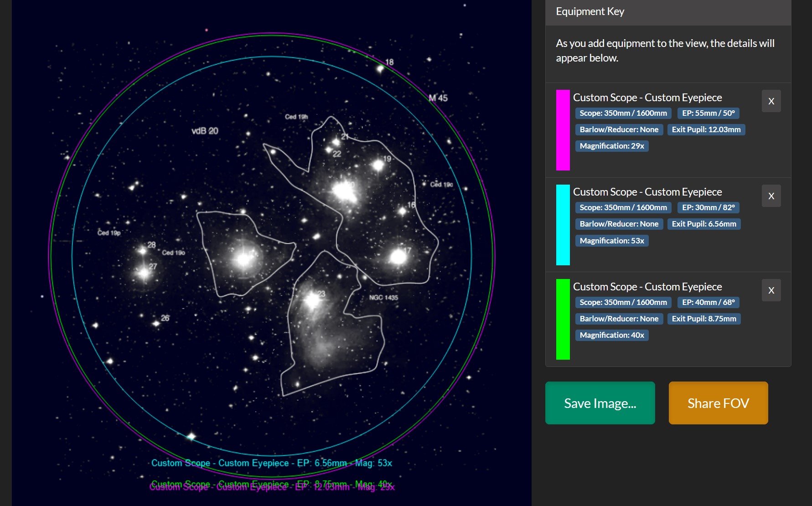Click the magenta equipment color swatch
Screen dimensions: 812x506
pyautogui.click(x=563, y=130)
